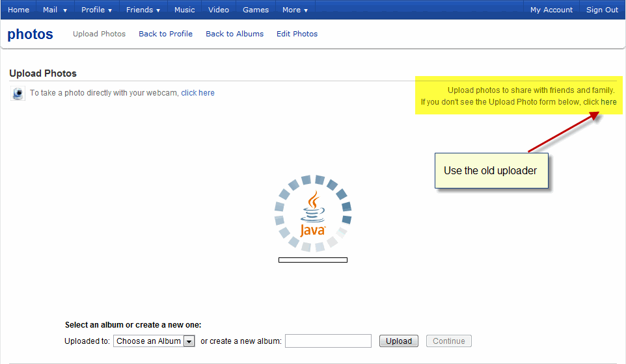Open the Friends dropdown menu

(143, 10)
